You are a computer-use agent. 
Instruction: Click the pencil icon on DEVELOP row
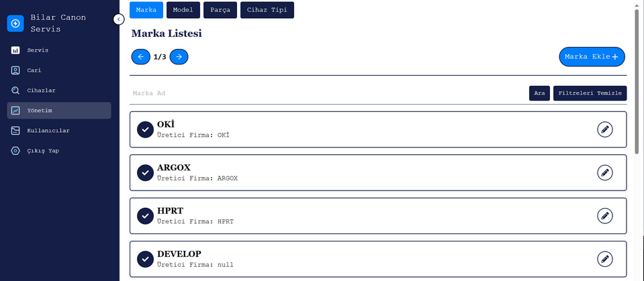click(x=604, y=259)
